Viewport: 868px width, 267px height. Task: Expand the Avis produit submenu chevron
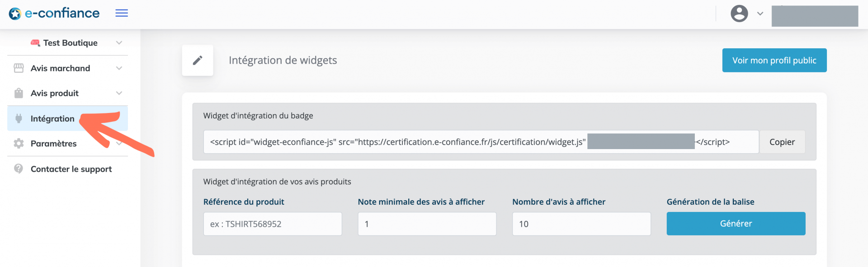119,93
